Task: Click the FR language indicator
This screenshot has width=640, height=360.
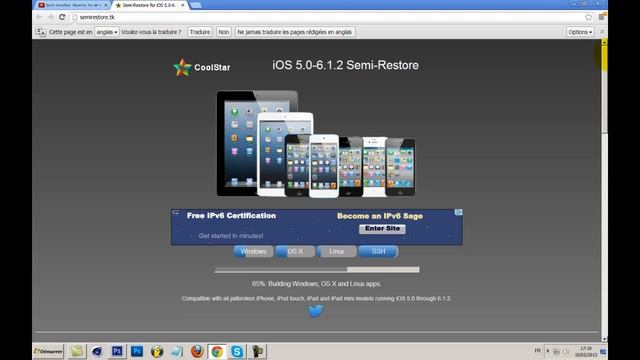Action: click(x=538, y=351)
